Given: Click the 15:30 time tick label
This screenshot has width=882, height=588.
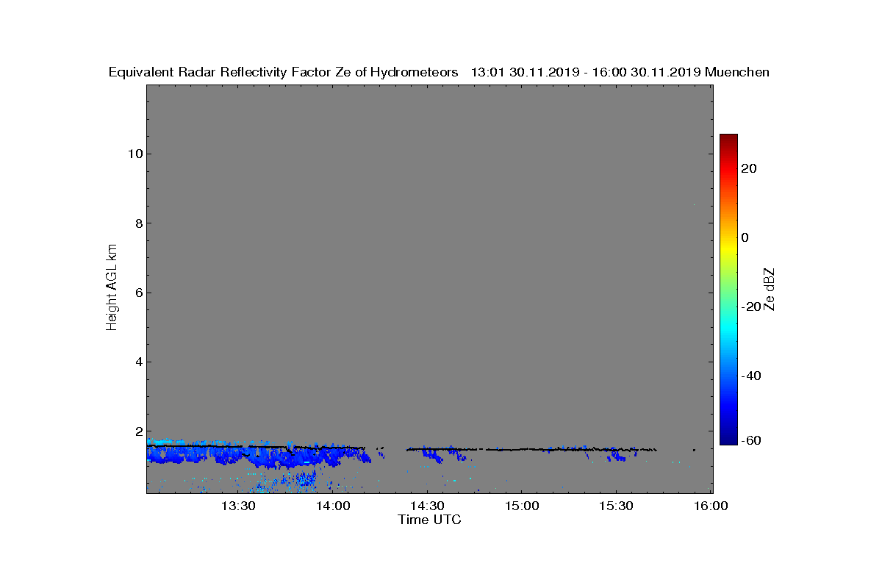Looking at the screenshot, I should (x=616, y=506).
